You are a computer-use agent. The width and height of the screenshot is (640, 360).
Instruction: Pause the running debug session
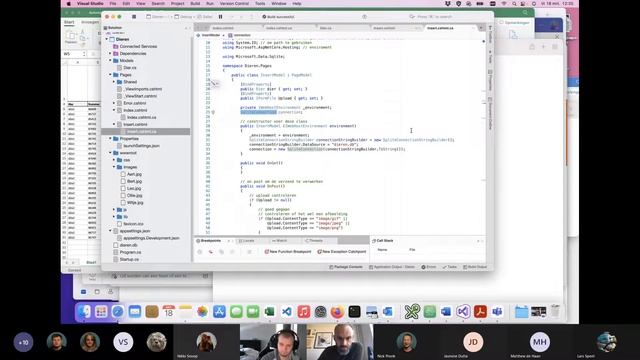click(220, 17)
